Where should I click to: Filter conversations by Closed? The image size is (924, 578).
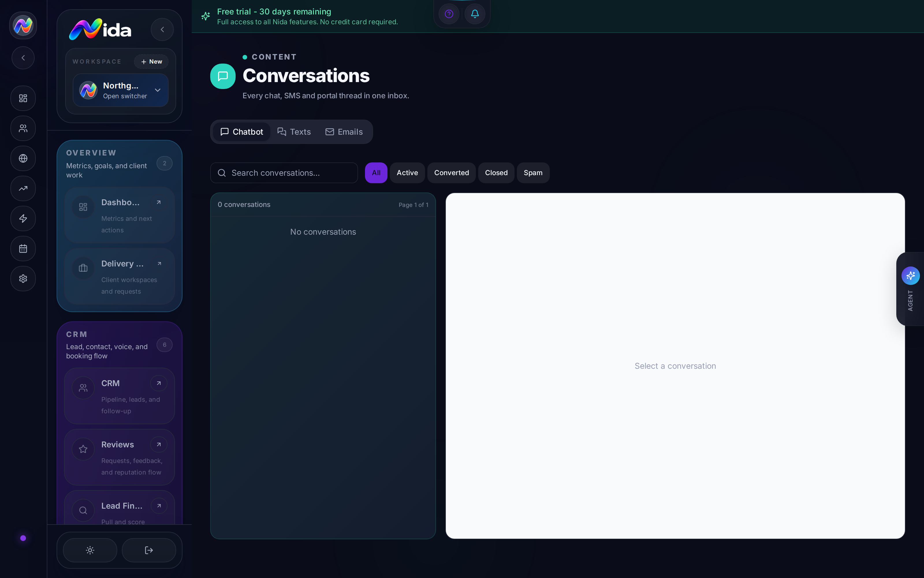click(x=496, y=173)
